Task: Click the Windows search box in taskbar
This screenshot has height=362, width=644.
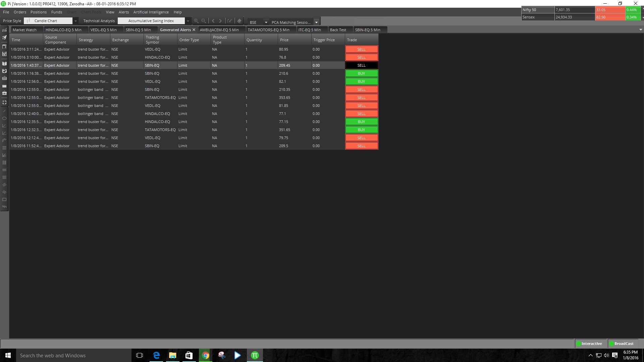Action: pyautogui.click(x=74, y=355)
